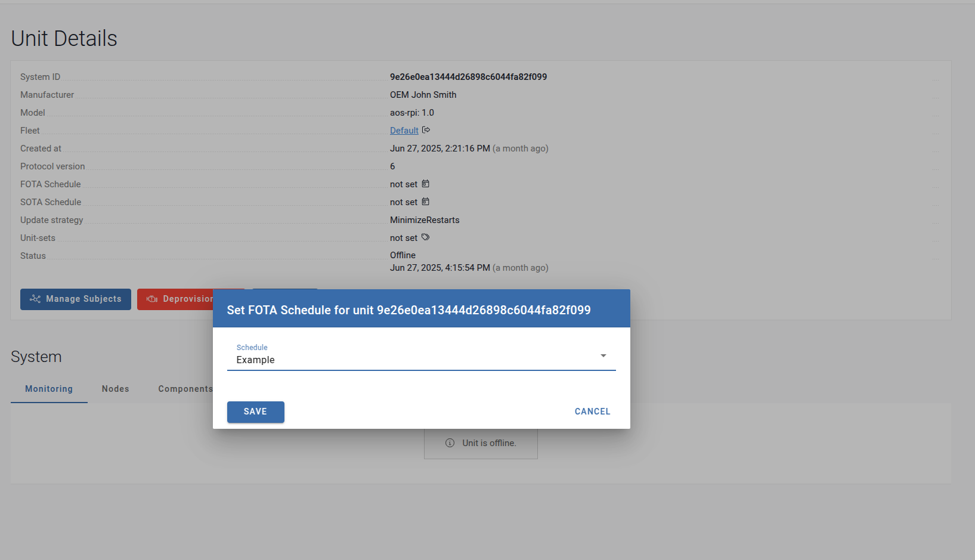Click the SOTA Schedule calendar icon
This screenshot has height=560, width=975.
pyautogui.click(x=425, y=202)
